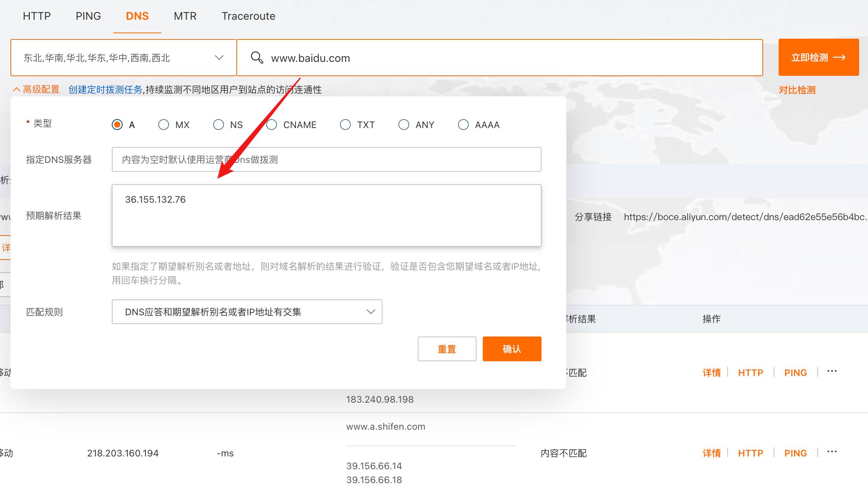Expand the matching rules dropdown
Image resolution: width=868 pixels, height=492 pixels.
coord(370,311)
